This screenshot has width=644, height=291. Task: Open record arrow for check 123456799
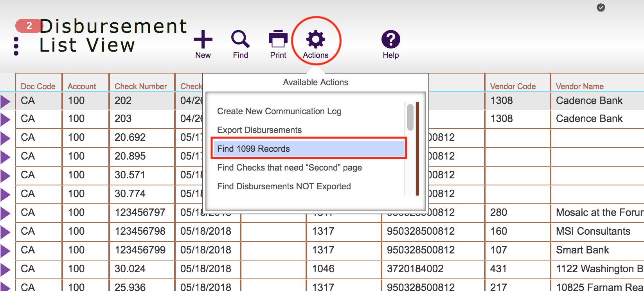(5, 251)
